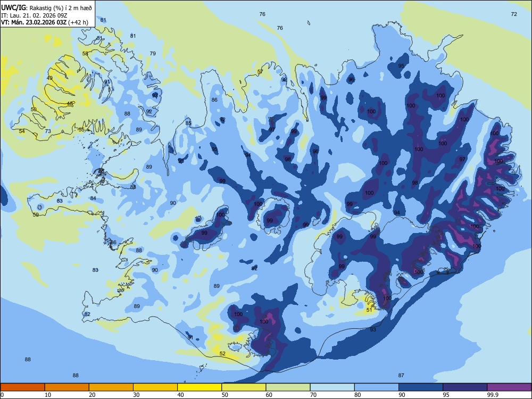Click the map value '55'
Image resolution: width=532 pixels, height=399 pixels.
pyautogui.click(x=81, y=130)
